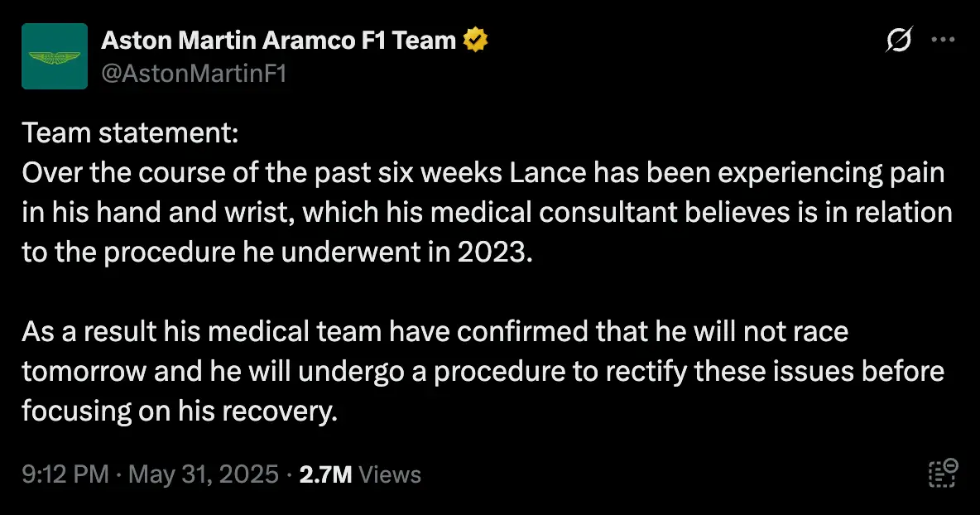This screenshot has height=515, width=980.
Task: Open the three-dot More options menu
Action: (x=943, y=40)
